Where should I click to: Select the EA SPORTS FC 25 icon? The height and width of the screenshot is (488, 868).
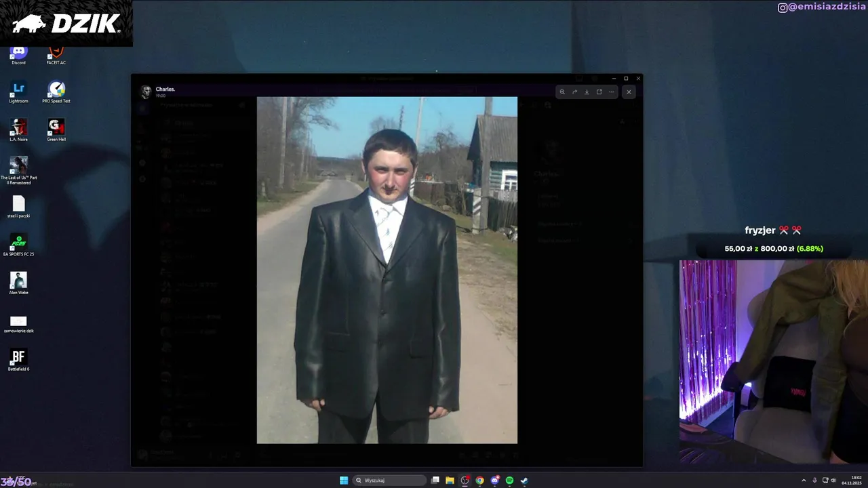(x=18, y=245)
